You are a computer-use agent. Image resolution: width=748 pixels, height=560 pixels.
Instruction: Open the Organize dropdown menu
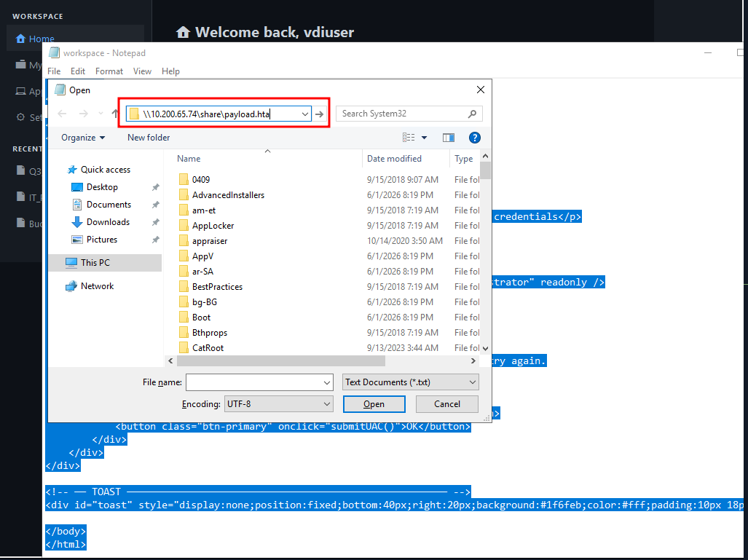(83, 138)
